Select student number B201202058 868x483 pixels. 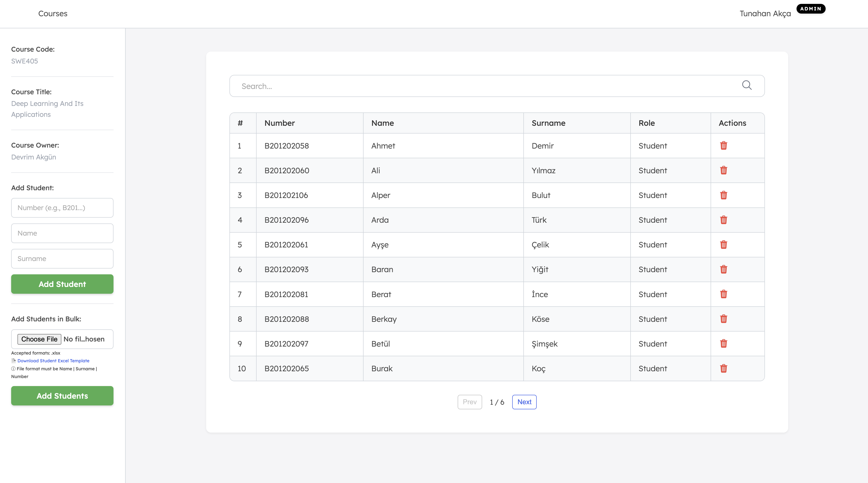coord(286,145)
